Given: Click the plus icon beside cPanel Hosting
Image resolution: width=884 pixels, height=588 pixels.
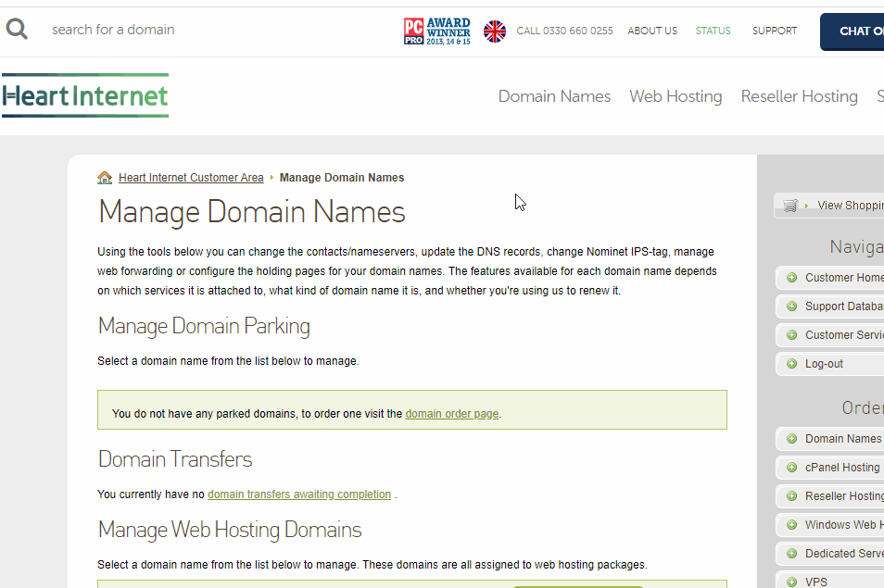Looking at the screenshot, I should pos(791,468).
